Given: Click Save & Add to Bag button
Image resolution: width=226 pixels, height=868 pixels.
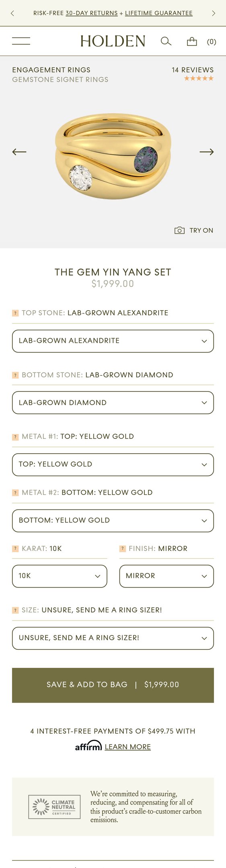Looking at the screenshot, I should click(113, 685).
